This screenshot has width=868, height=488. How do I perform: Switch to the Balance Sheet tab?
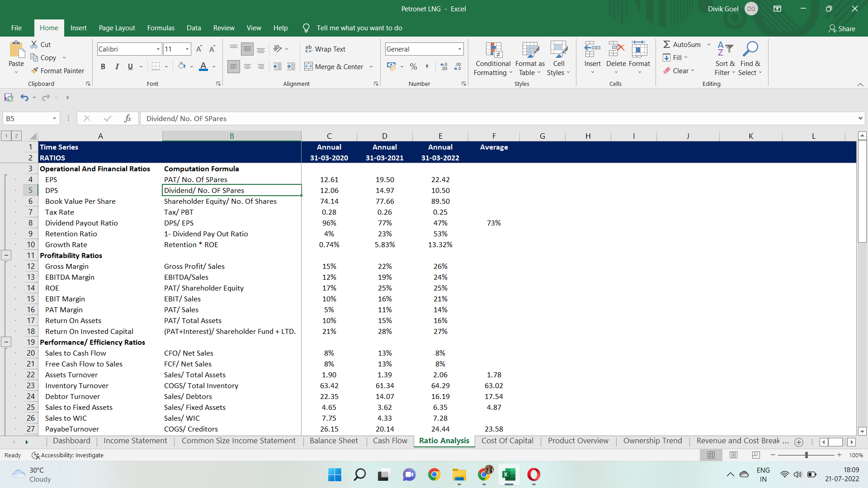(x=334, y=441)
